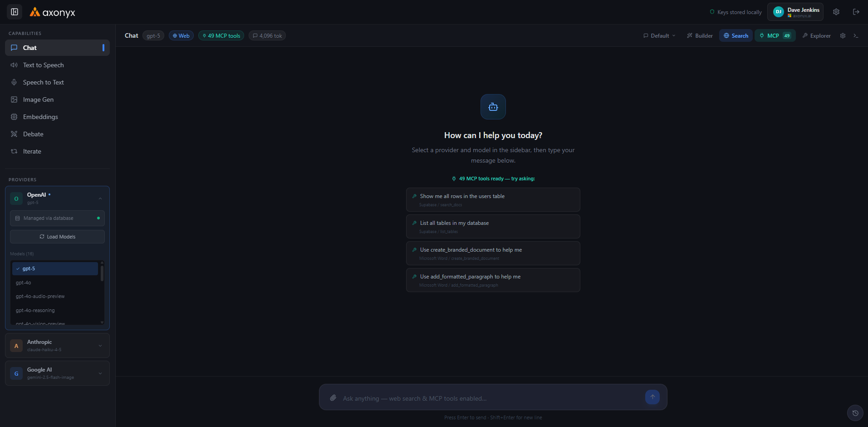Expand the Anthropic provider
Screen dimensions: 868x427
point(100,346)
